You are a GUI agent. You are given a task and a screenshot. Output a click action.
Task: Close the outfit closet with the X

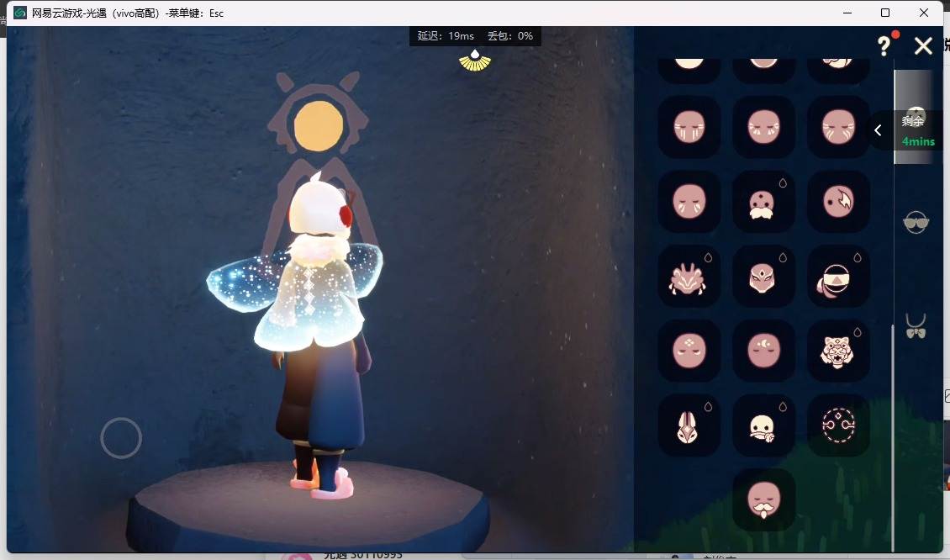pyautogui.click(x=923, y=46)
